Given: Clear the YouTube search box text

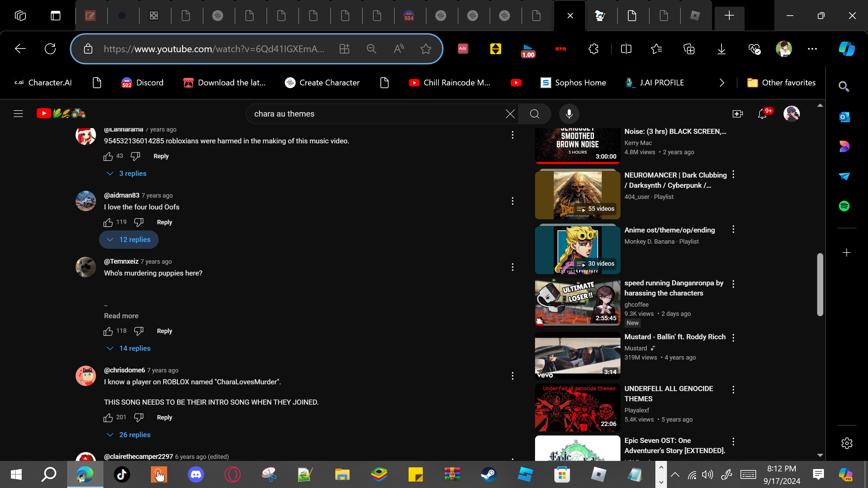Looking at the screenshot, I should coord(510,114).
